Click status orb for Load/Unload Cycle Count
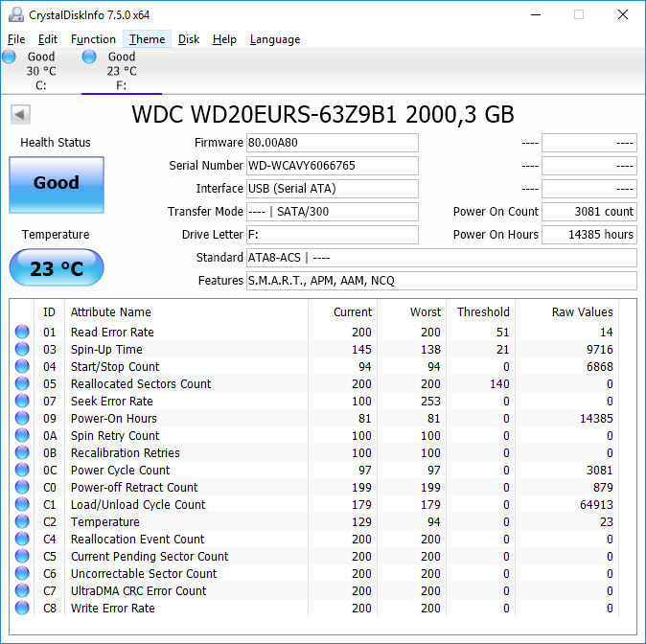Viewport: 646px width, 644px height. point(22,504)
